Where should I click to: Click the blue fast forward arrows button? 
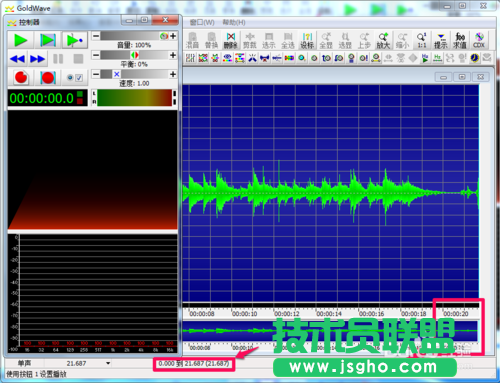pyautogui.click(x=37, y=59)
